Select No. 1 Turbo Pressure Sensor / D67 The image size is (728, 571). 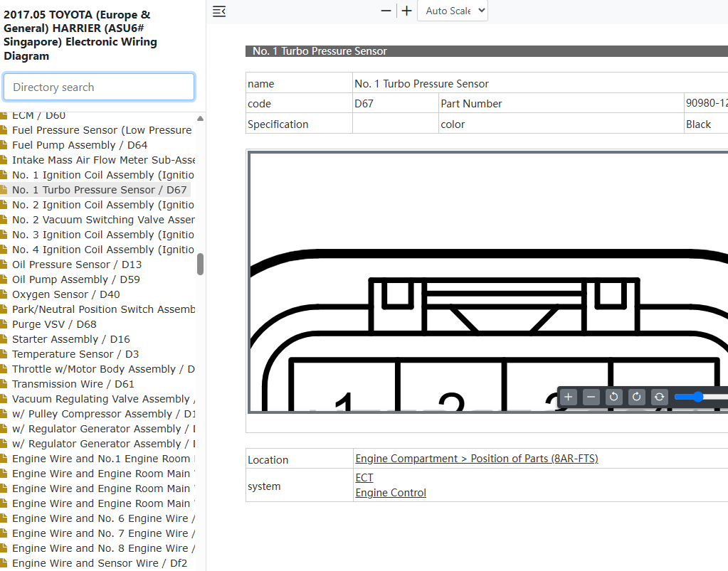click(x=100, y=190)
